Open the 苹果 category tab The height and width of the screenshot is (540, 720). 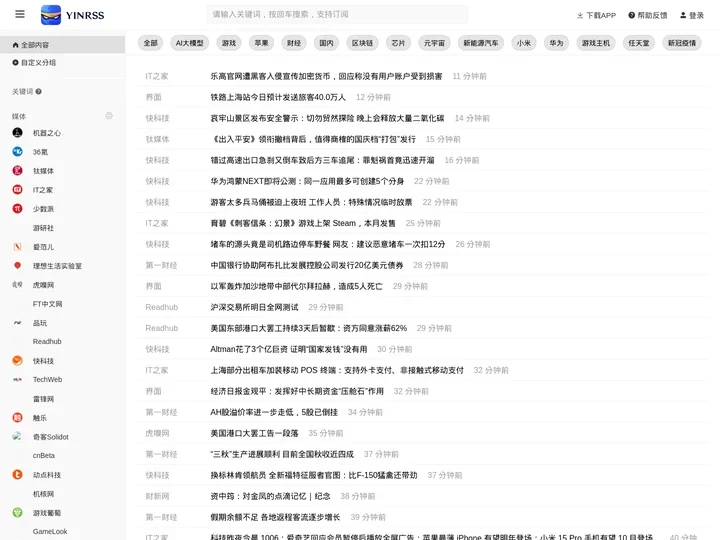coord(261,43)
